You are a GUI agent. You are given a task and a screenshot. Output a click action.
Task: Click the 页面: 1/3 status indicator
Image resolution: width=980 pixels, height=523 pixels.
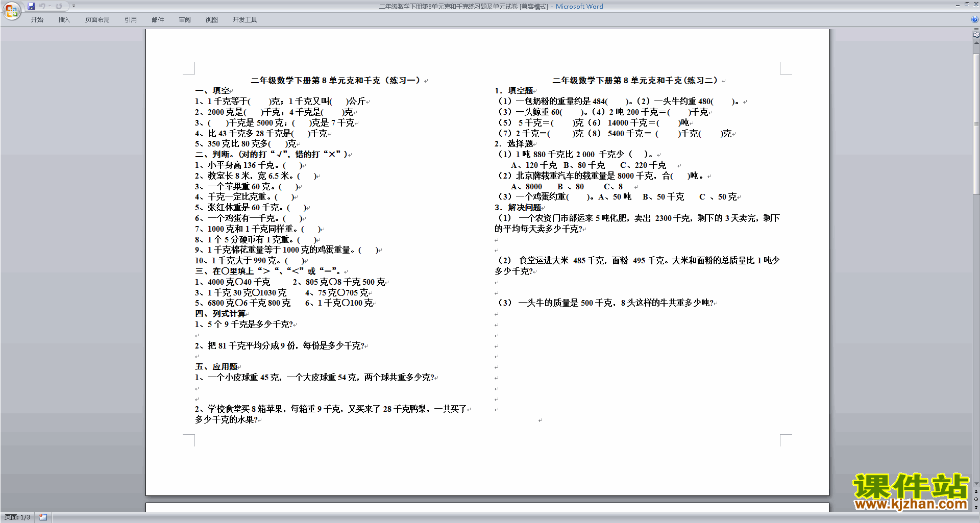[17, 517]
